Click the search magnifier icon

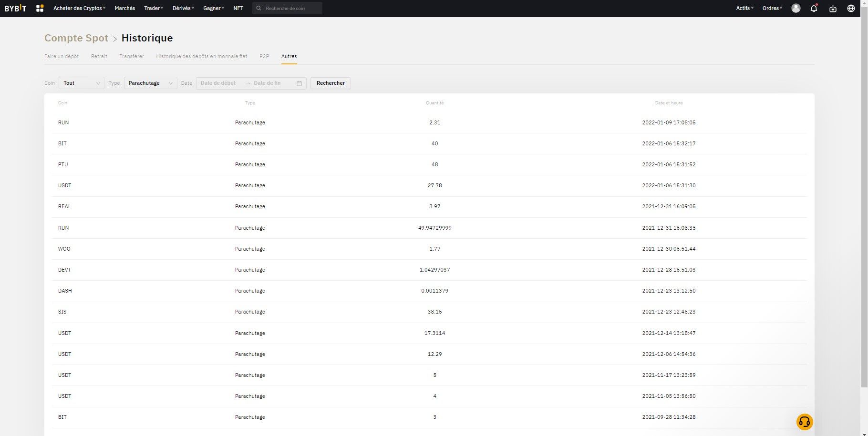click(258, 8)
